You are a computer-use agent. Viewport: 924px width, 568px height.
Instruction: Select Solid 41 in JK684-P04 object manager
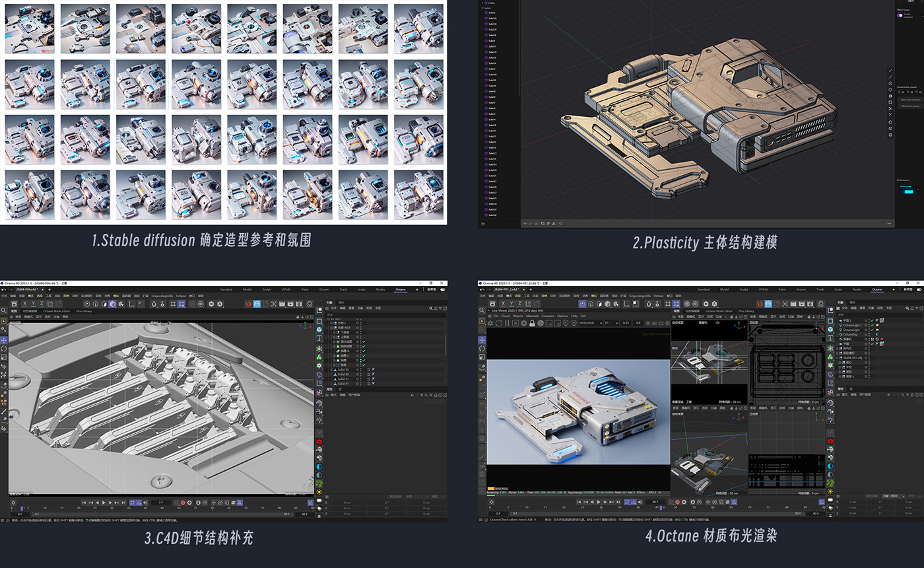click(x=343, y=384)
